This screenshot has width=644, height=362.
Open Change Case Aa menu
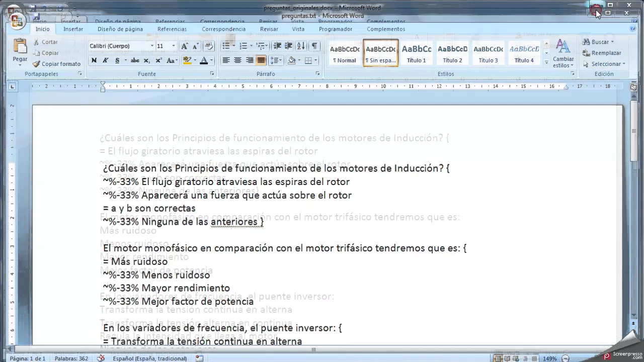[171, 60]
